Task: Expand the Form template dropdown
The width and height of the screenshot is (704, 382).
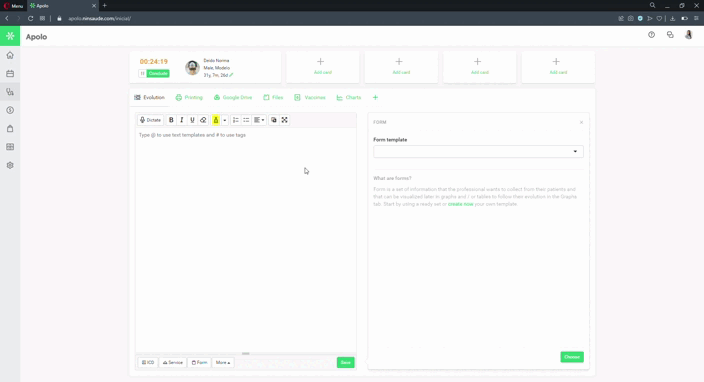Action: (478, 151)
